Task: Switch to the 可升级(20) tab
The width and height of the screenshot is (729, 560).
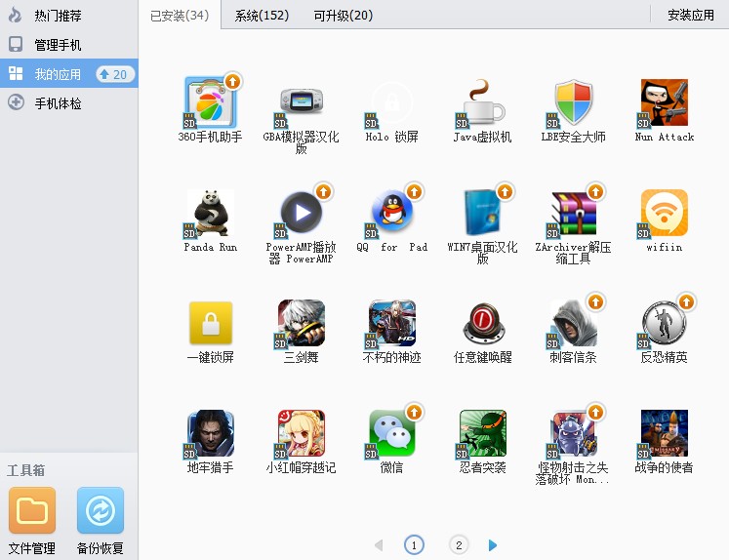Action: pos(344,16)
